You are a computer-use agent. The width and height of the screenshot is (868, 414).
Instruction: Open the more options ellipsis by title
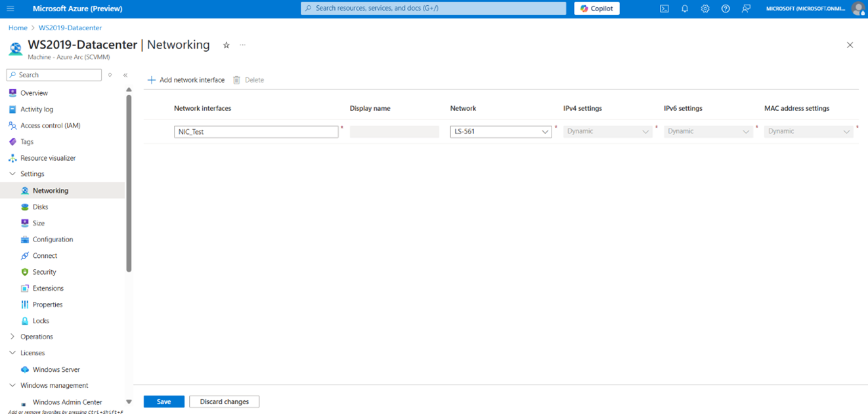point(243,45)
